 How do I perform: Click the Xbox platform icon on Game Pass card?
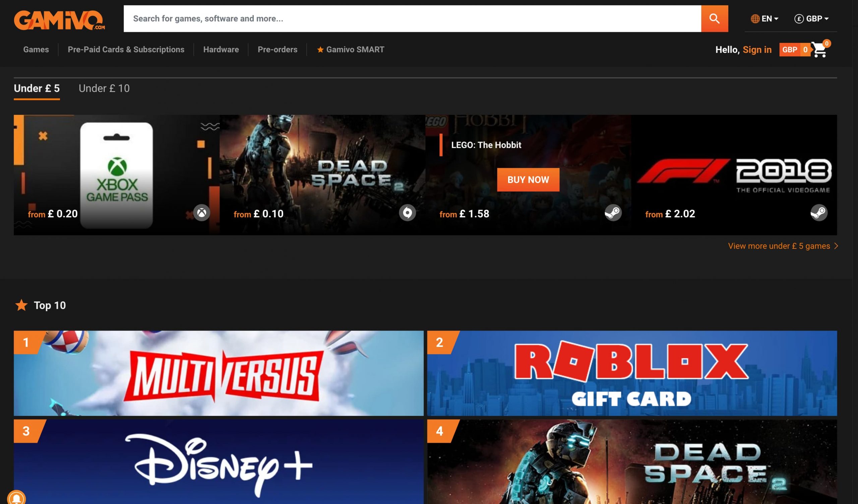point(201,213)
